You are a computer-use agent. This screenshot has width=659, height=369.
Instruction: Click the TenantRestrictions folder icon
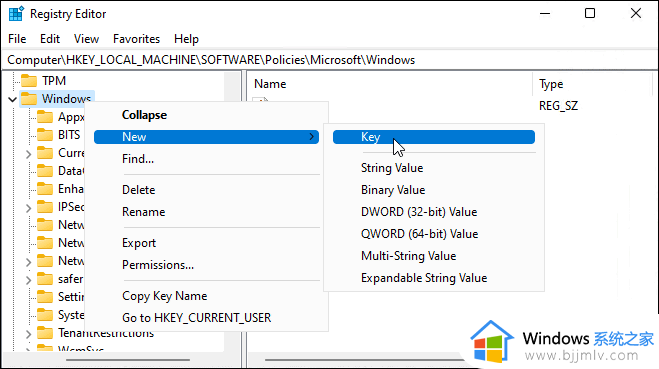point(45,333)
